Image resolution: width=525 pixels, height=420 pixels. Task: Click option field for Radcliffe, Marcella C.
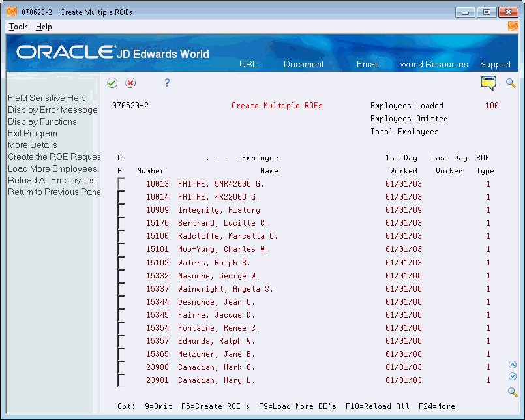[x=121, y=236]
